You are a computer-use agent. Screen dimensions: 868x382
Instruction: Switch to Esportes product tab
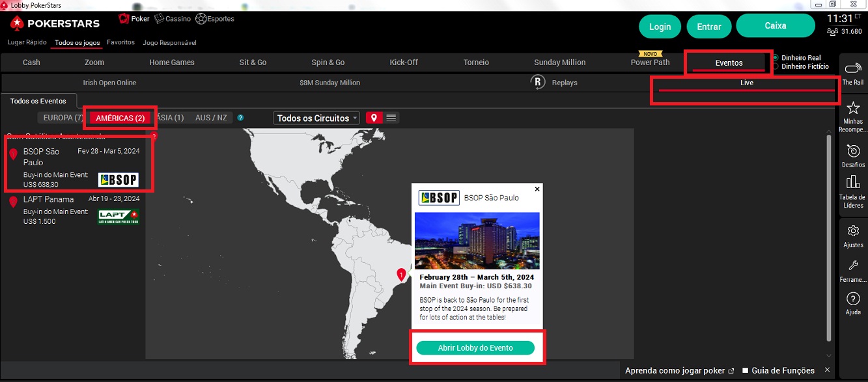[215, 19]
